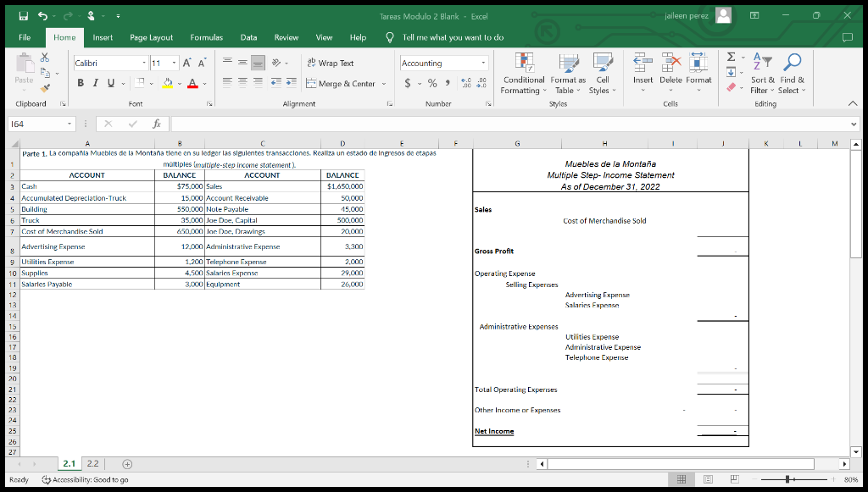This screenshot has height=492, width=868.
Task: Switch to sheet tab 2.2
Action: click(x=92, y=464)
